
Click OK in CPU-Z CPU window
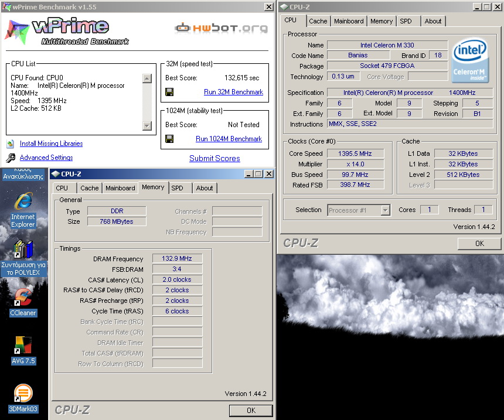(479, 244)
